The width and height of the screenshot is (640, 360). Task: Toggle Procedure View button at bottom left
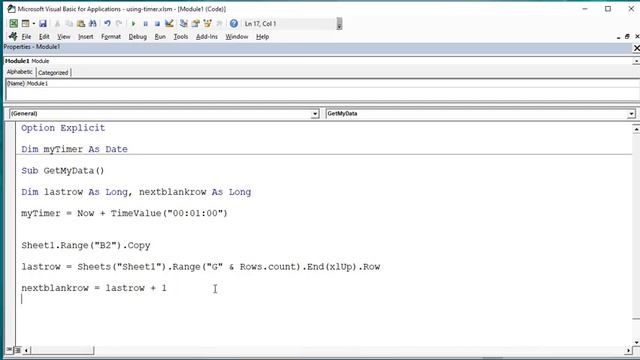9,350
